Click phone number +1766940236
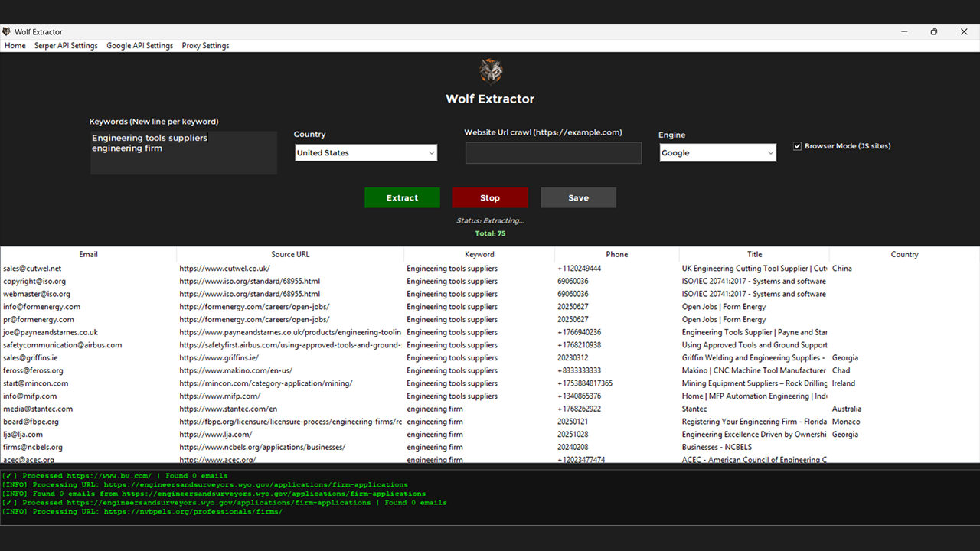The height and width of the screenshot is (551, 980). click(579, 332)
